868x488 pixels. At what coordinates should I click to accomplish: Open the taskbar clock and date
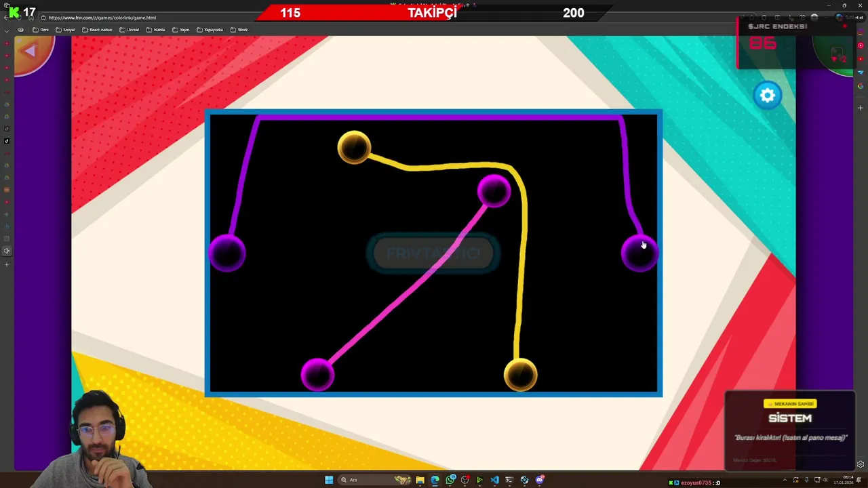[x=843, y=480]
